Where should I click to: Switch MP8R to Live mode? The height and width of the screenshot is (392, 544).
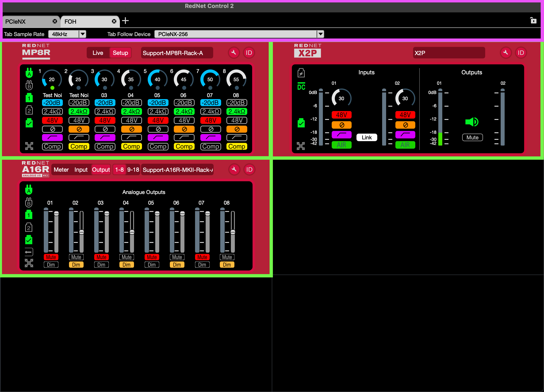coord(98,53)
